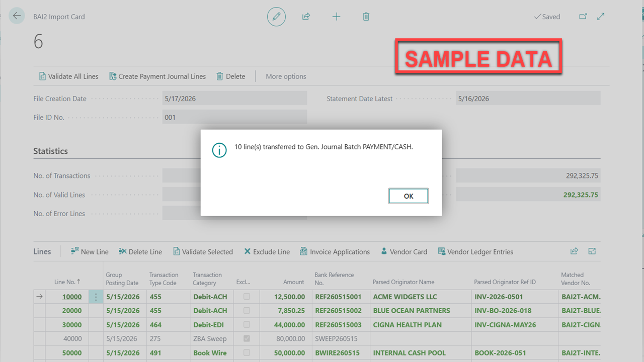This screenshot has height=362, width=644.
Task: Open line number 10000 link
Action: click(72, 297)
